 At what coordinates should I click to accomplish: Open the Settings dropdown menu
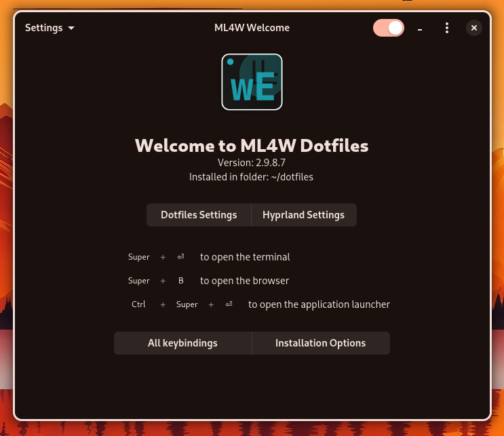coord(50,28)
